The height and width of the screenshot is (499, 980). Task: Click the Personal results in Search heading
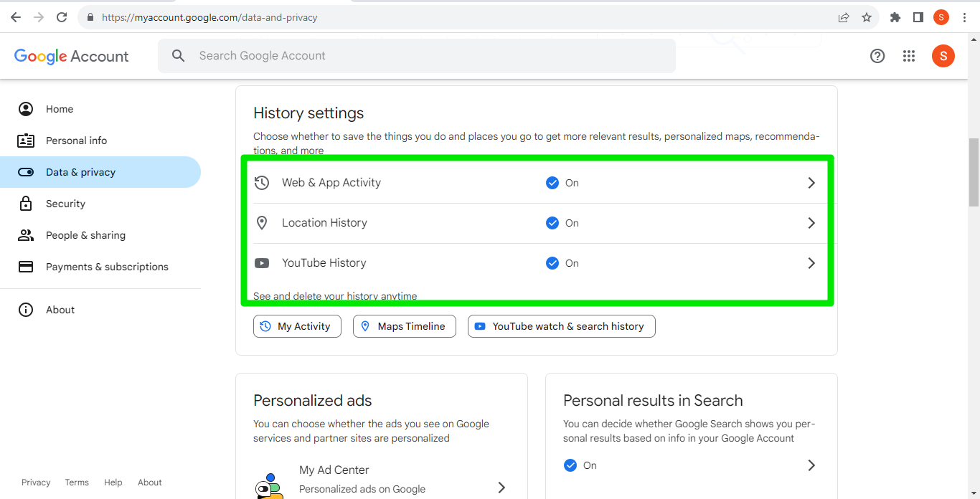click(653, 401)
